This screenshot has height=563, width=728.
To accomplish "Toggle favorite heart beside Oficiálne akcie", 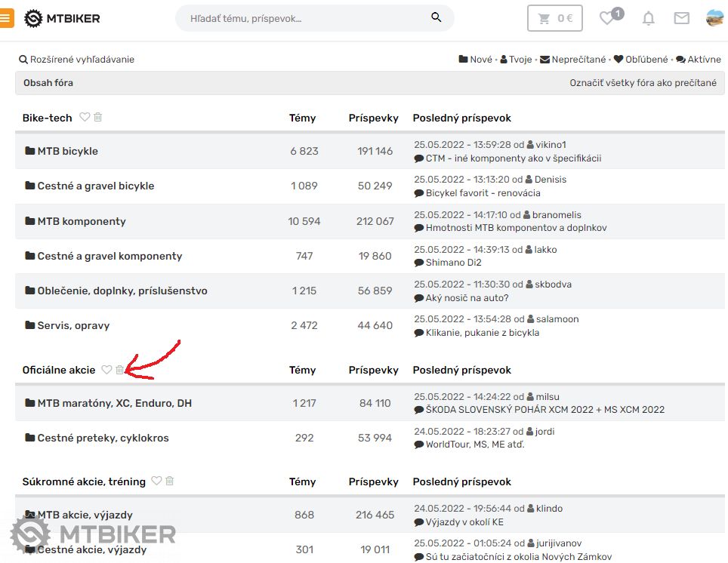I will [106, 370].
